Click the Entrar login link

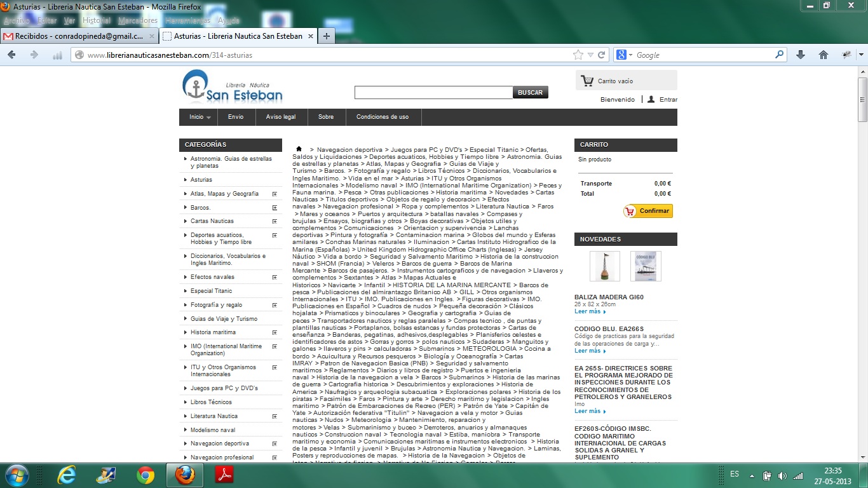click(668, 100)
